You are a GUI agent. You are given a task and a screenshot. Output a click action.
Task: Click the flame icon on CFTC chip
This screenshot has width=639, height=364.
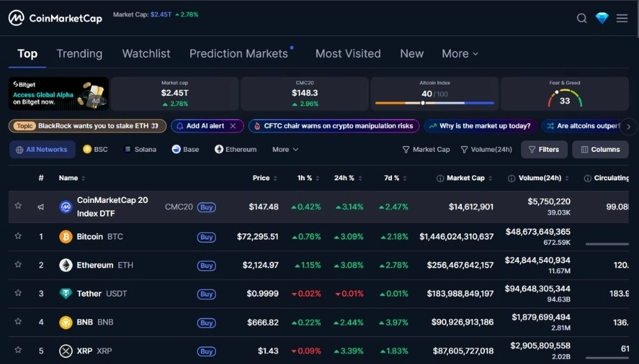257,126
